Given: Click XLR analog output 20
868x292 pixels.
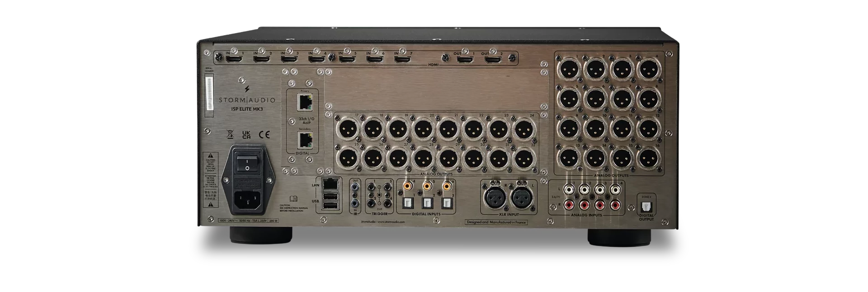Looking at the screenshot, I should point(423,129).
